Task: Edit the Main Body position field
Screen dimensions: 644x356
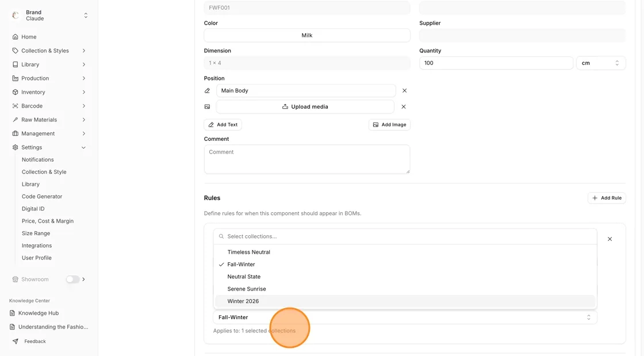Action: (x=306, y=91)
